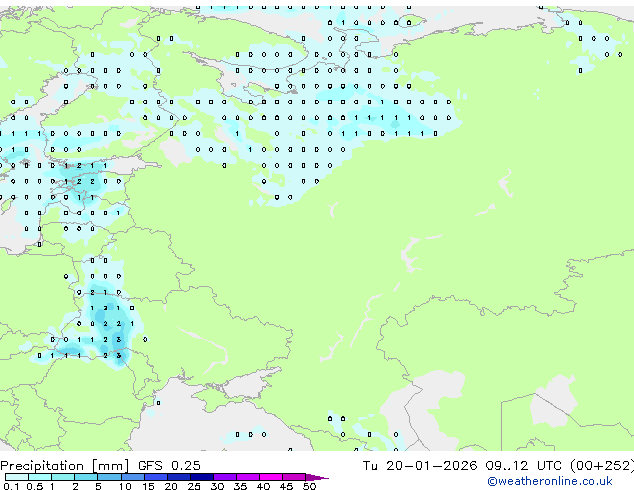Screen dimensions: 634x490
Task: Select the 30–35 mm purple legend swatch
Action: coord(225,477)
